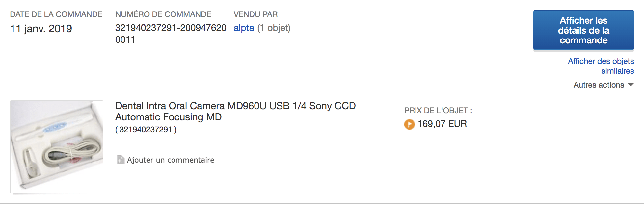
Task: Click the item number in parentheses
Action: (x=146, y=130)
